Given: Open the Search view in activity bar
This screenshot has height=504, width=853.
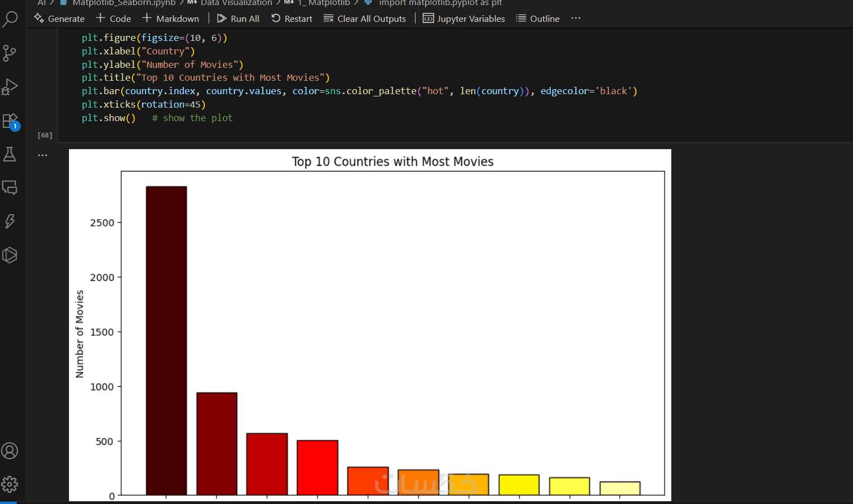Looking at the screenshot, I should 10,19.
